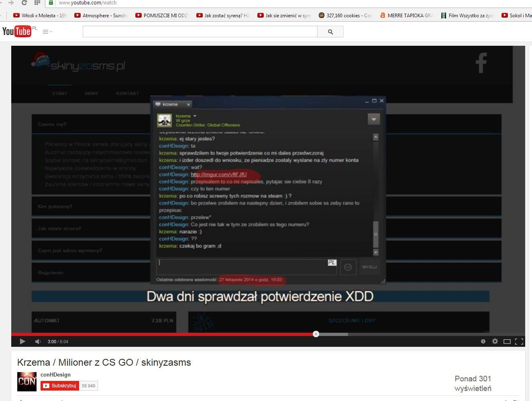Click the Dwa dni sprawdzał potwierdzenie caption
Viewport: 532px width, 401px height.
click(260, 297)
